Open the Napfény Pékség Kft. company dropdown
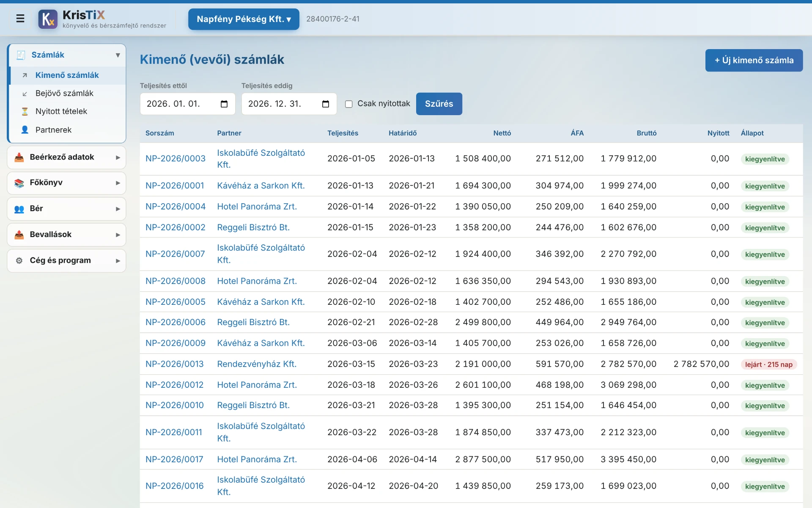Screen dimensions: 812x508 point(244,19)
